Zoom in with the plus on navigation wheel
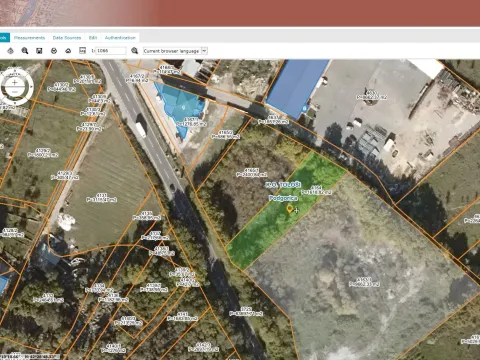Image resolution: width=480 pixels, height=360 pixels. [14, 82]
